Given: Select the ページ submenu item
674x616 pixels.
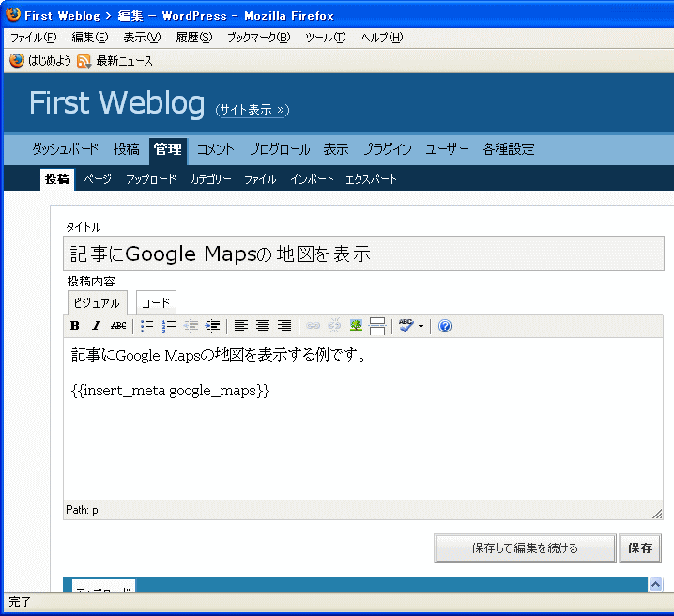Looking at the screenshot, I should (x=98, y=178).
